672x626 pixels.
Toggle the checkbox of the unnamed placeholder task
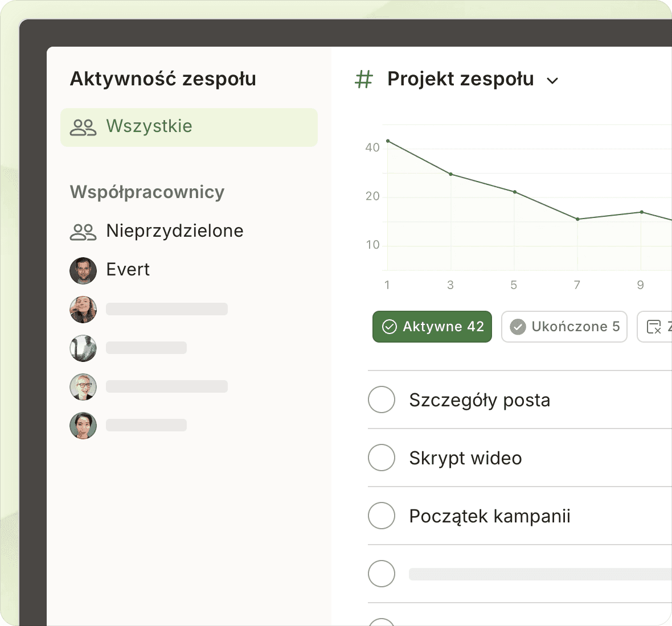click(382, 574)
